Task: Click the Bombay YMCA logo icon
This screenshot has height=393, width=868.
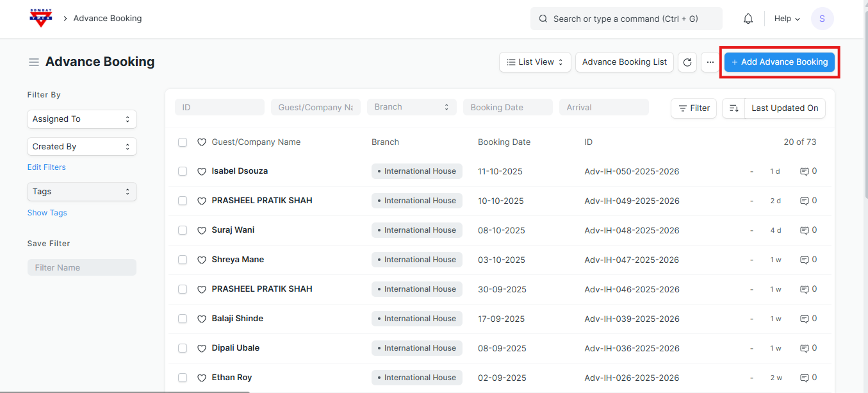Action: click(41, 18)
